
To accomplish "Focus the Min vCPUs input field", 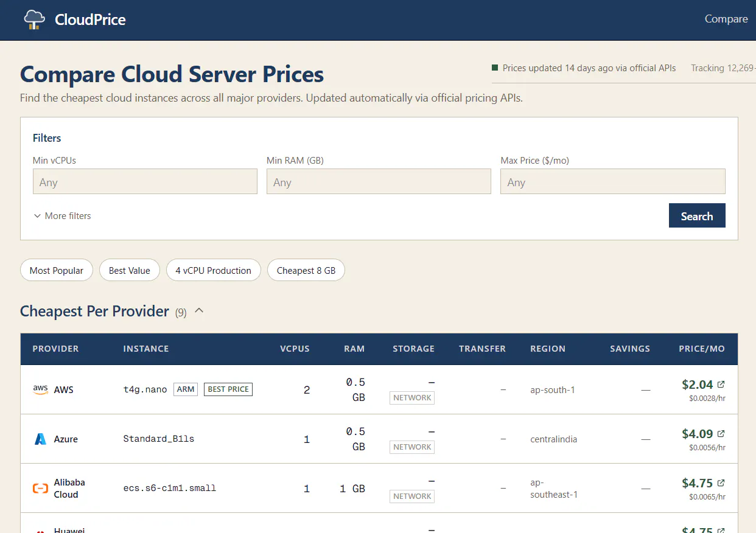I will [x=145, y=182].
